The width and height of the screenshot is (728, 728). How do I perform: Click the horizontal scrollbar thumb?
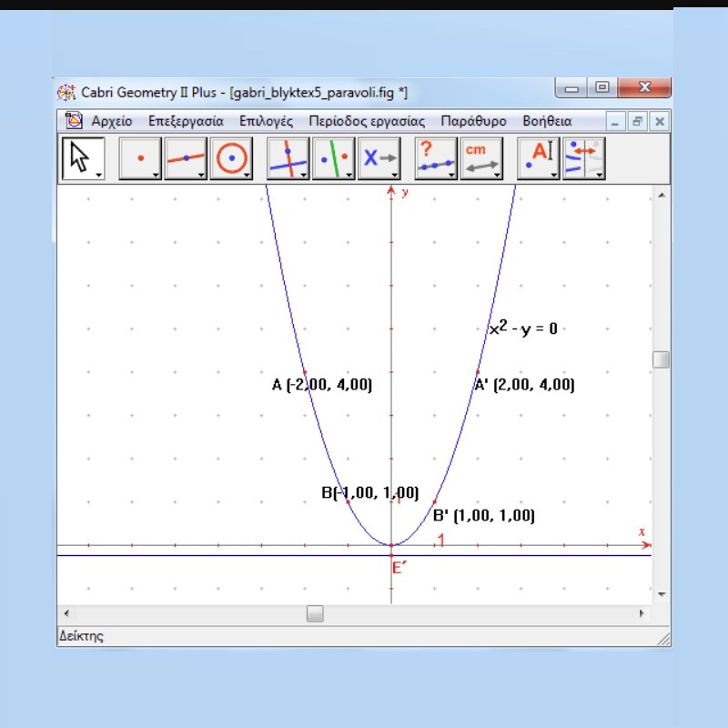point(315,613)
